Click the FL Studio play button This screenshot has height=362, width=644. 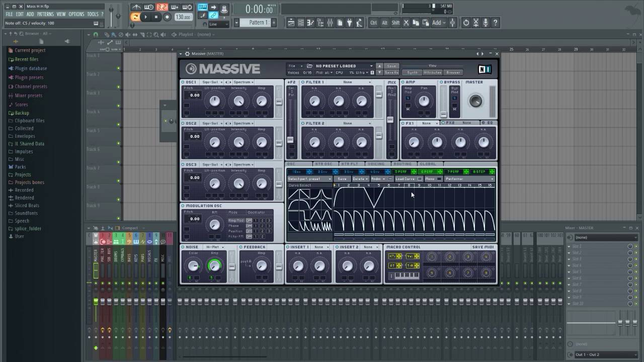(x=146, y=17)
